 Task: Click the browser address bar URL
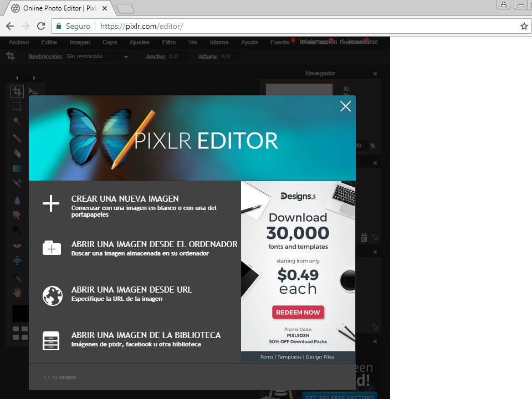141,26
